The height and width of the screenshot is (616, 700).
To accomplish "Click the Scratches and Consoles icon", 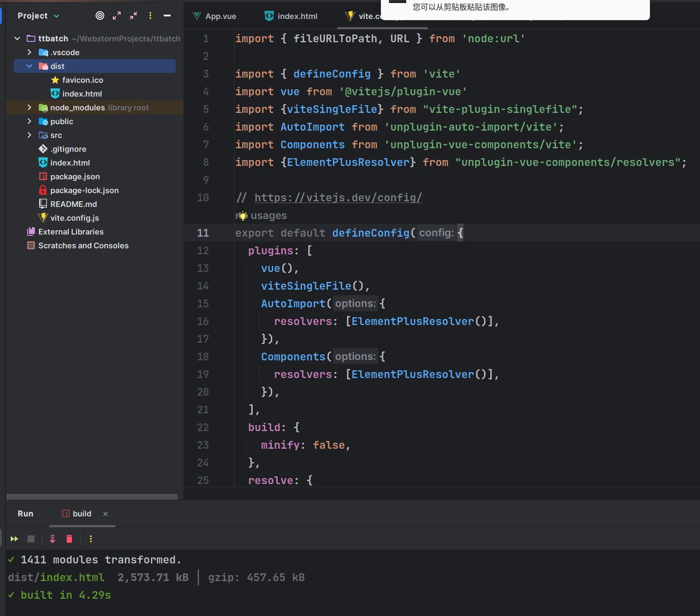I will [x=31, y=245].
